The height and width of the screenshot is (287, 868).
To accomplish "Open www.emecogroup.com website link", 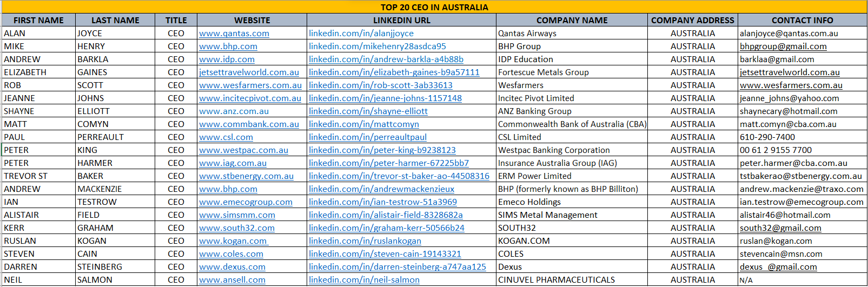I will [246, 202].
